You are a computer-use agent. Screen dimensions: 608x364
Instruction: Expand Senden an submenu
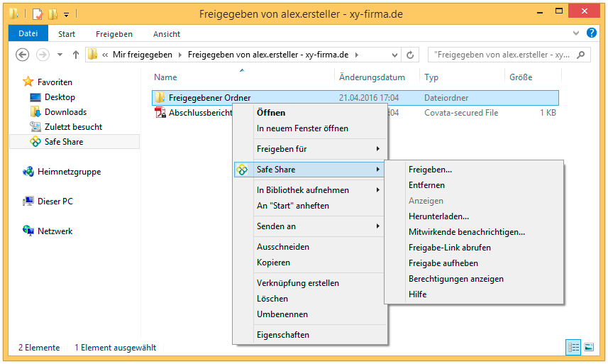310,226
